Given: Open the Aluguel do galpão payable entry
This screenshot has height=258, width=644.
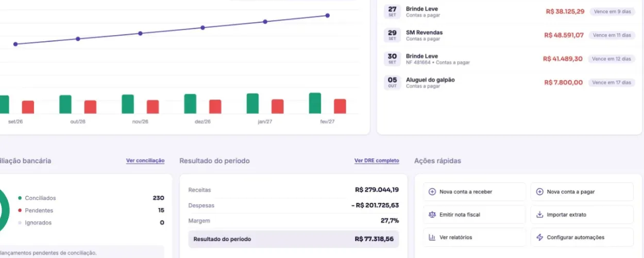Looking at the screenshot, I should tap(510, 82).
